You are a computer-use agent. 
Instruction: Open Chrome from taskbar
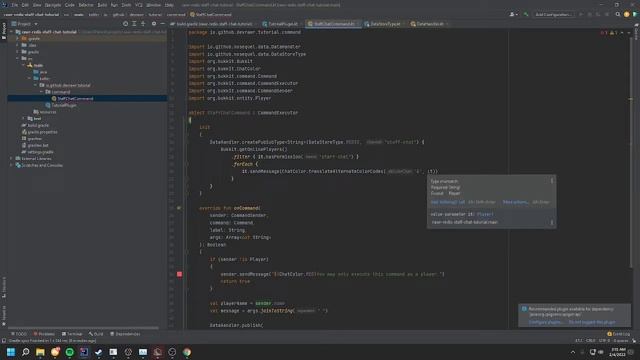(187, 352)
